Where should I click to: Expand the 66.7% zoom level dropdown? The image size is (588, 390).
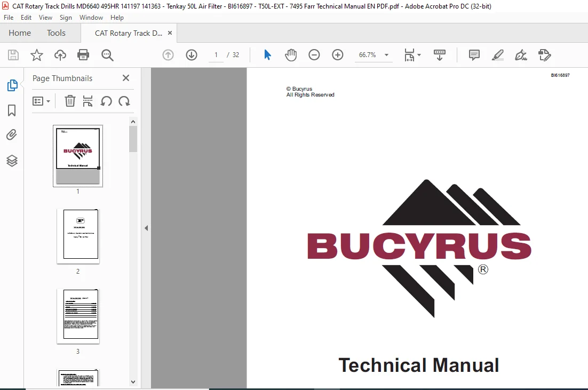point(386,55)
